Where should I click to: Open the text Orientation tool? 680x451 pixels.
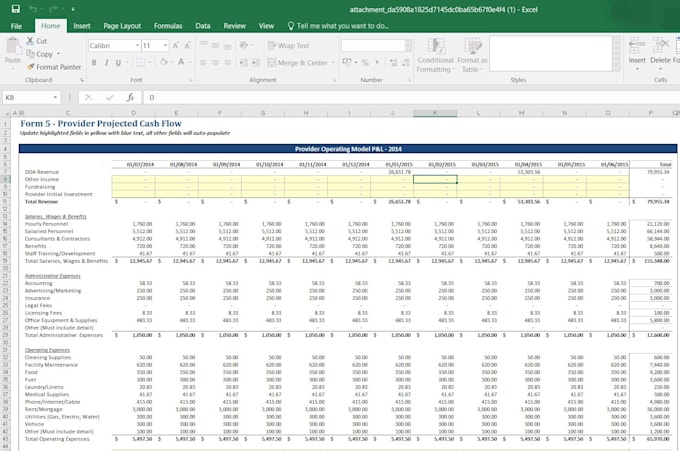(245, 45)
